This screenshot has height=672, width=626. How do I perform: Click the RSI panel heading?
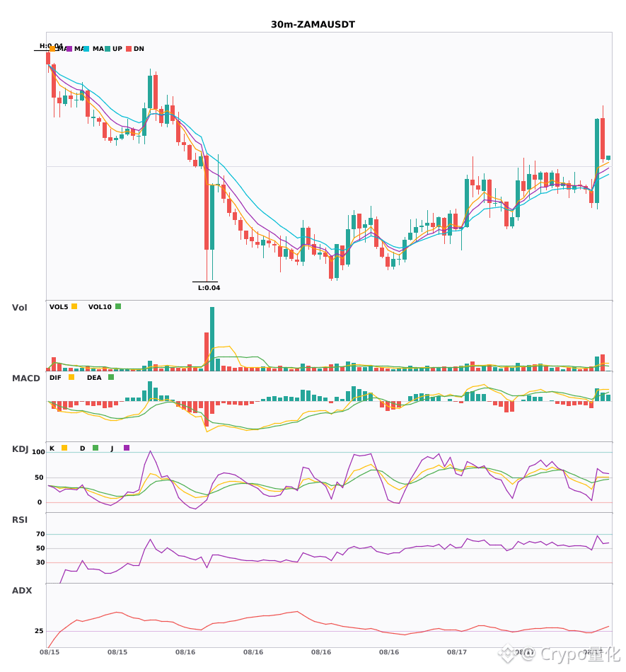tap(20, 520)
